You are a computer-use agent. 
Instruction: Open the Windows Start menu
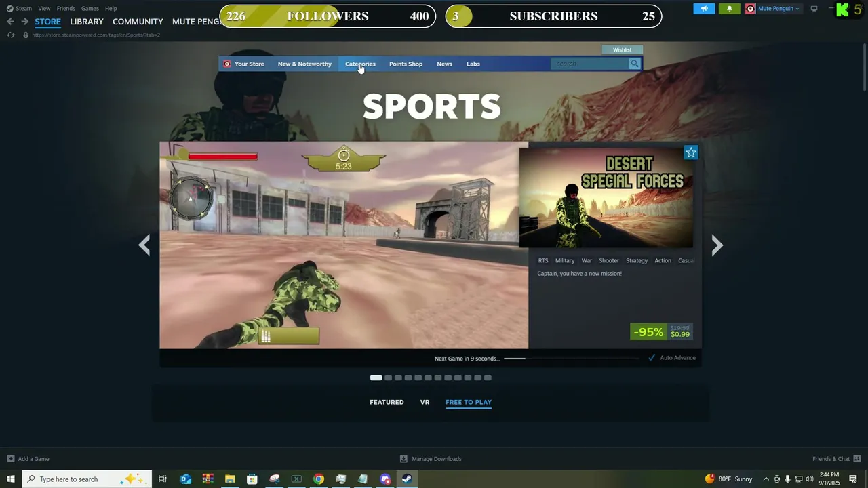[x=10, y=479]
